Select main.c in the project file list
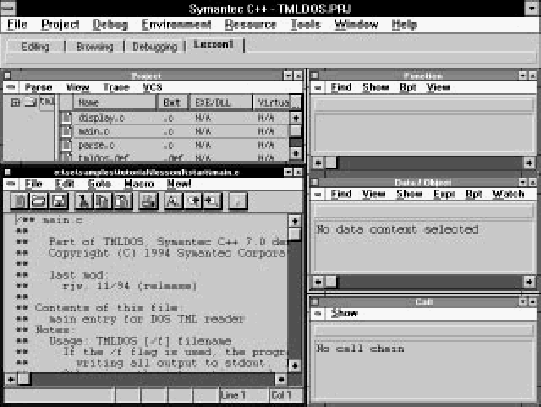The width and height of the screenshot is (541, 407). click(x=174, y=131)
